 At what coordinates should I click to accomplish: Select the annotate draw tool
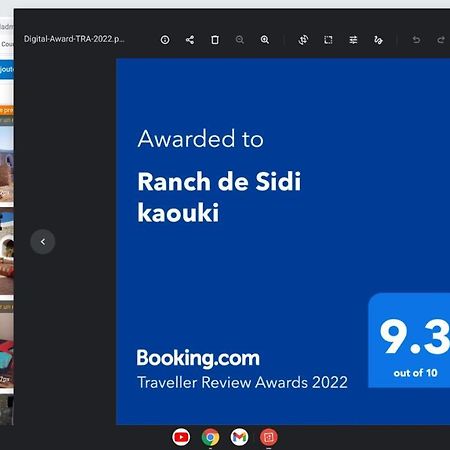(378, 40)
